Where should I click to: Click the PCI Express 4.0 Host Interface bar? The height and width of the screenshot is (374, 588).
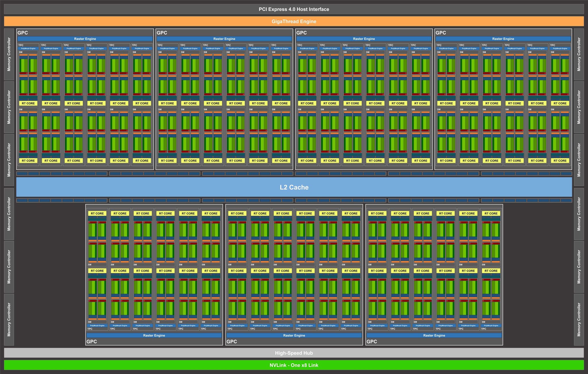point(294,9)
